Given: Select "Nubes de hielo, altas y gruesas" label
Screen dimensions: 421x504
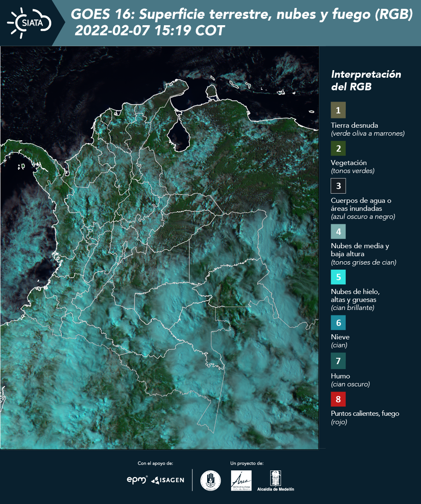Looking at the screenshot, I should click(355, 296).
